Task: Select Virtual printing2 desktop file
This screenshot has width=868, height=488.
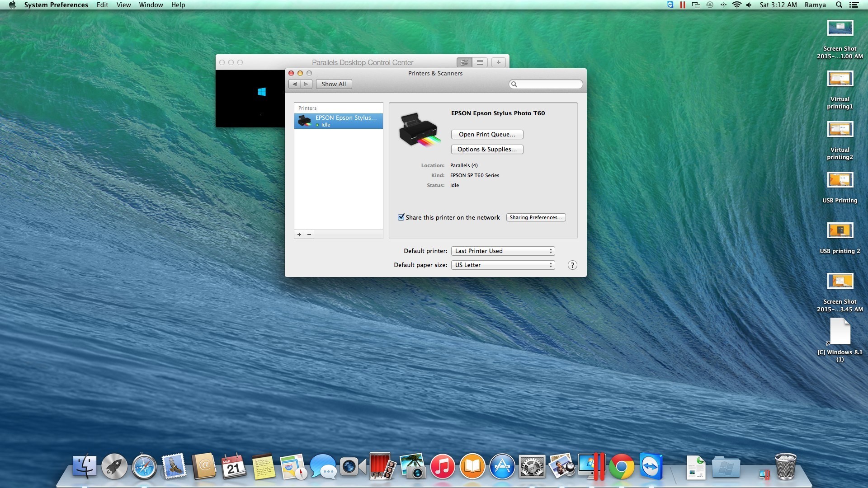Action: (840, 140)
